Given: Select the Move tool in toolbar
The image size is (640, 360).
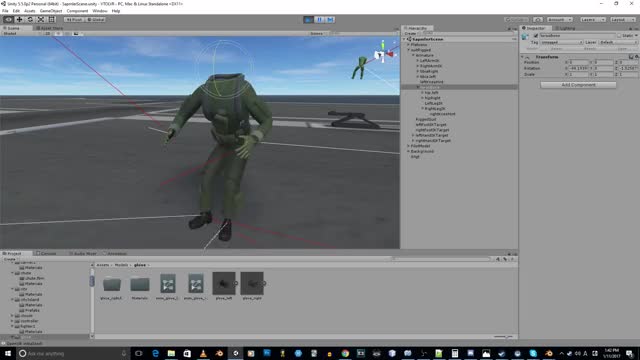Looking at the screenshot, I should 19,20.
